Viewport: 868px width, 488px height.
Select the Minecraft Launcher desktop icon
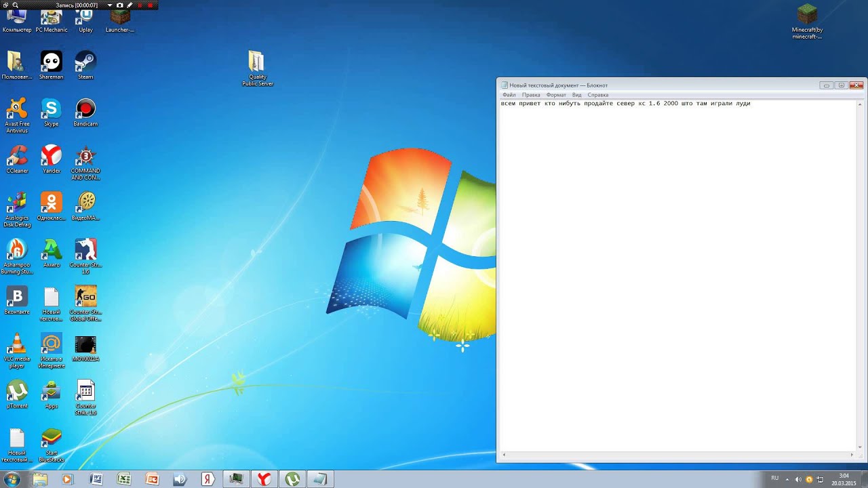tap(120, 19)
